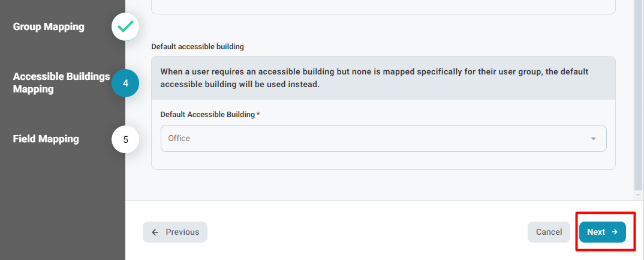Jump to the Field Mapping step label
This screenshot has height=260, width=644.
pyautogui.click(x=46, y=139)
